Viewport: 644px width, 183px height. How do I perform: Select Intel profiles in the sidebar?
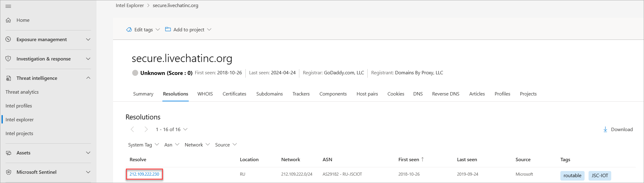(19, 106)
